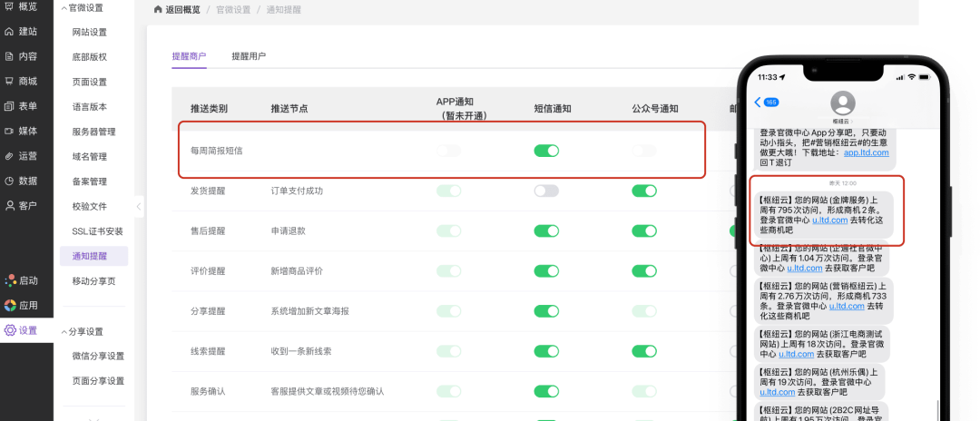The height and width of the screenshot is (421, 980).
Task: Open SSL证书安装 menu item
Action: point(98,231)
